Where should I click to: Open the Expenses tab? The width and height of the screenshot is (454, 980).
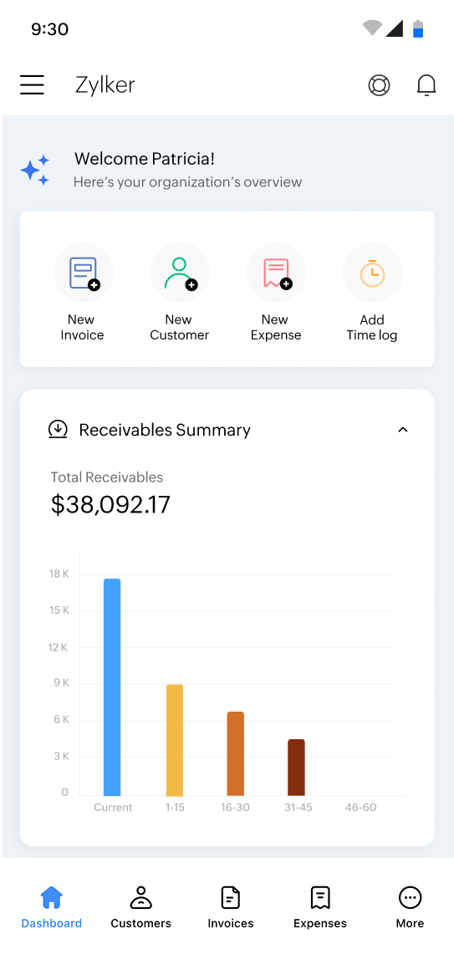click(320, 906)
